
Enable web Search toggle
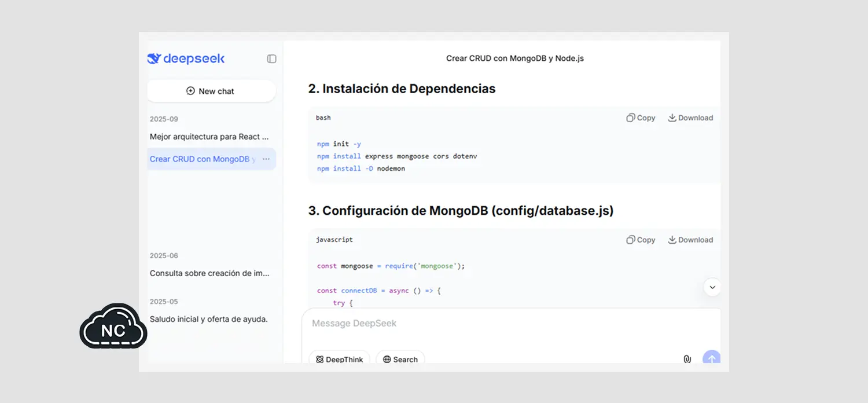(400, 359)
